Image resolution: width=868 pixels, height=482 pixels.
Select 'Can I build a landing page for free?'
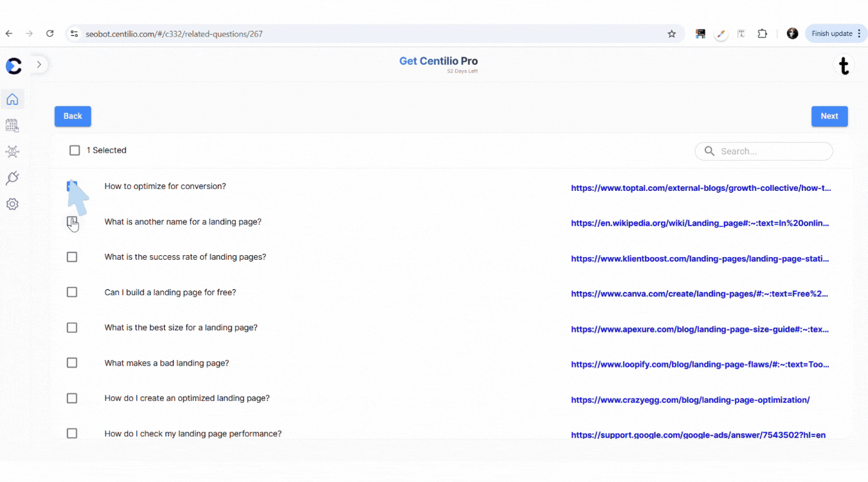(x=71, y=292)
